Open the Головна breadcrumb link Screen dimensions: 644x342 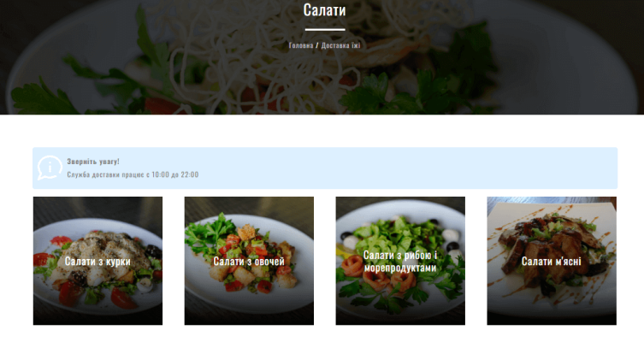(301, 45)
